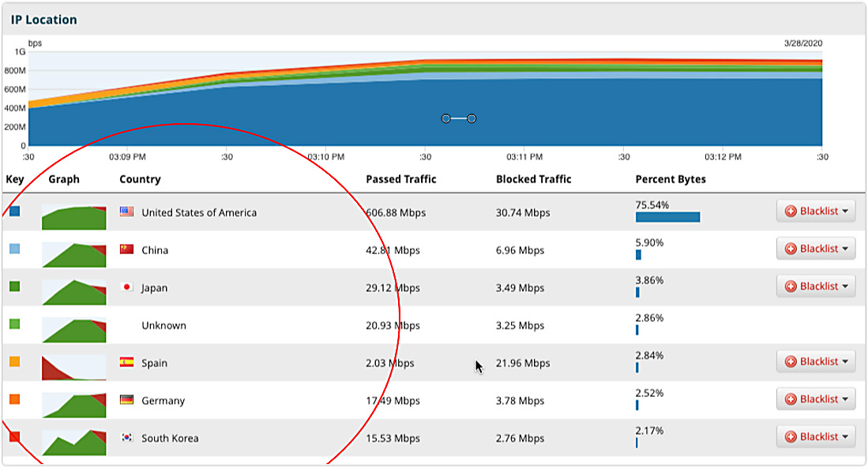The width and height of the screenshot is (868, 468).
Task: Sort by Blocked Traffic column header
Action: (x=533, y=179)
